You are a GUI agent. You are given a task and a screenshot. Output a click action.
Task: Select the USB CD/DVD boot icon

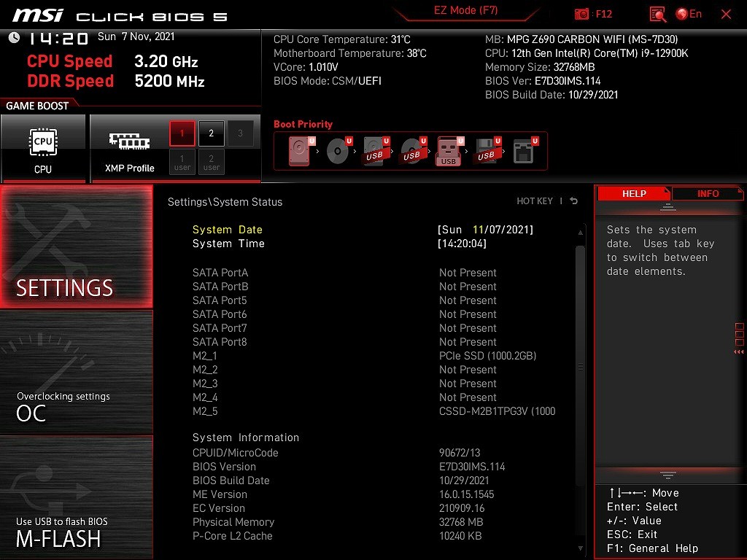(x=414, y=151)
